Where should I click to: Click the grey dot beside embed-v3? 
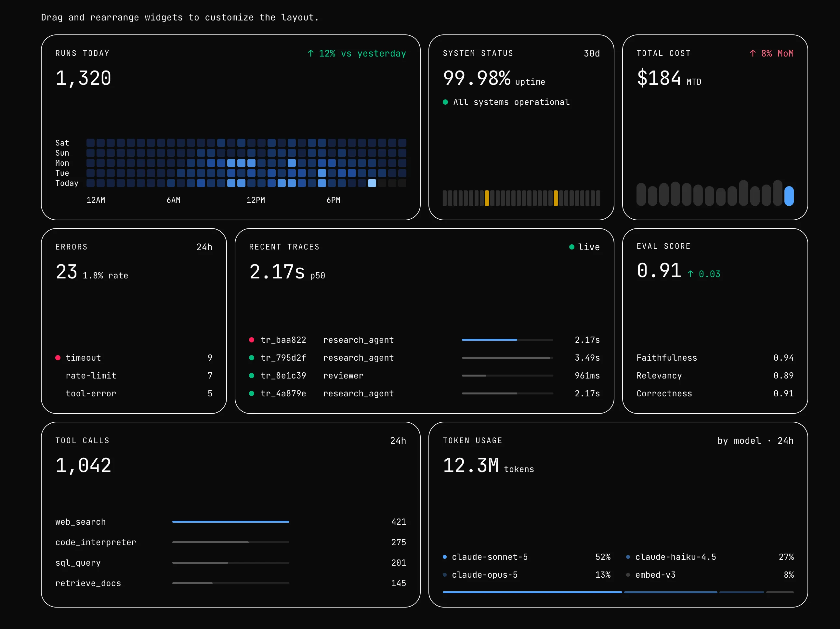point(628,575)
